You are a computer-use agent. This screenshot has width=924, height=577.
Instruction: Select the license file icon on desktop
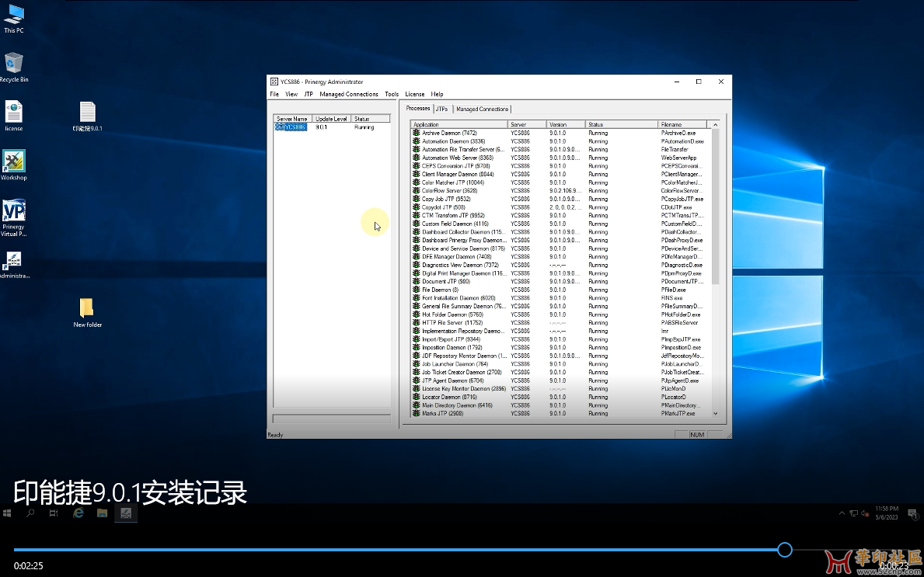13,116
